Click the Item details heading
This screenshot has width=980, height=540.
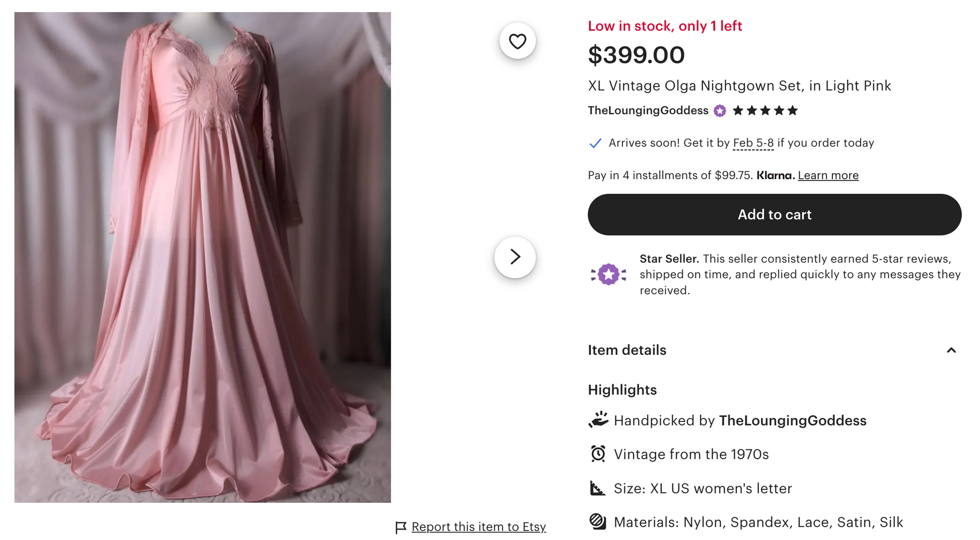coord(627,350)
